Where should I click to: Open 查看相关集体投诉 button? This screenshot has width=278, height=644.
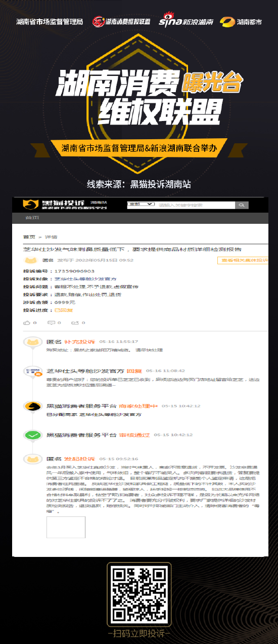coord(243,260)
